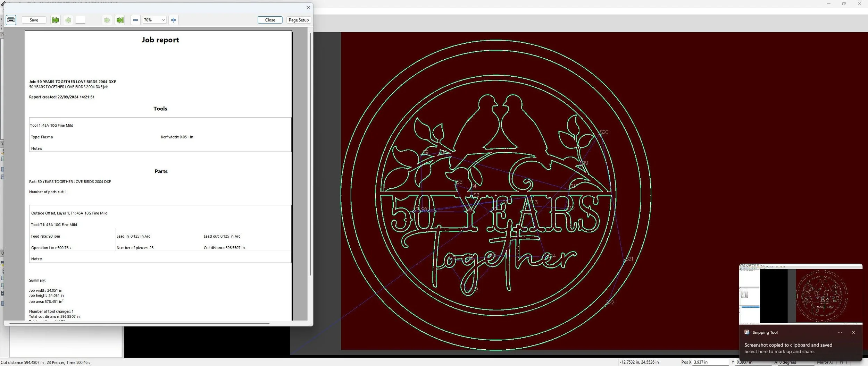This screenshot has height=366, width=868.
Task: Open the Snipping Tool screenshot thumbnail
Action: (801, 294)
